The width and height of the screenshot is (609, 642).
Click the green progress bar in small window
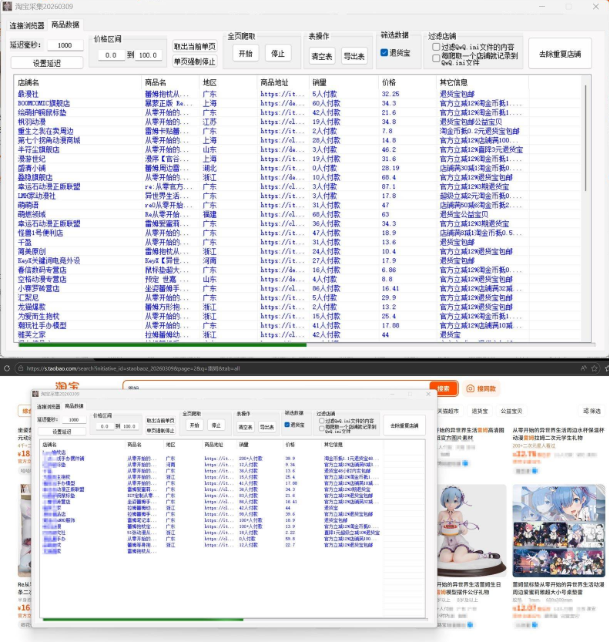(x=143, y=619)
